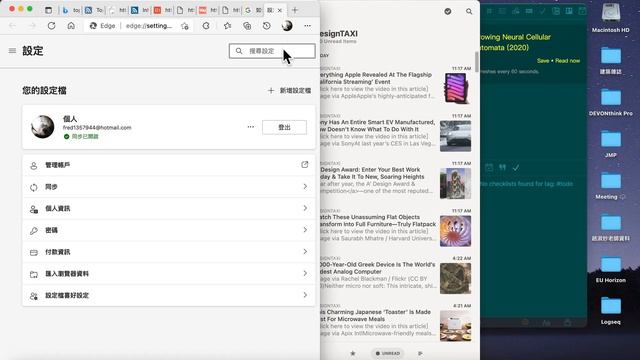The width and height of the screenshot is (640, 360).
Task: Expand the 密碼 settings row
Action: click(x=169, y=230)
